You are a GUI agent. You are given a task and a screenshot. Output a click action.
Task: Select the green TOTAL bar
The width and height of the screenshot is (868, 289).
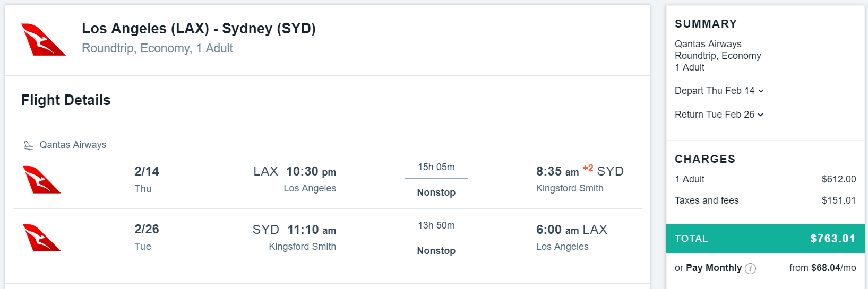click(765, 238)
